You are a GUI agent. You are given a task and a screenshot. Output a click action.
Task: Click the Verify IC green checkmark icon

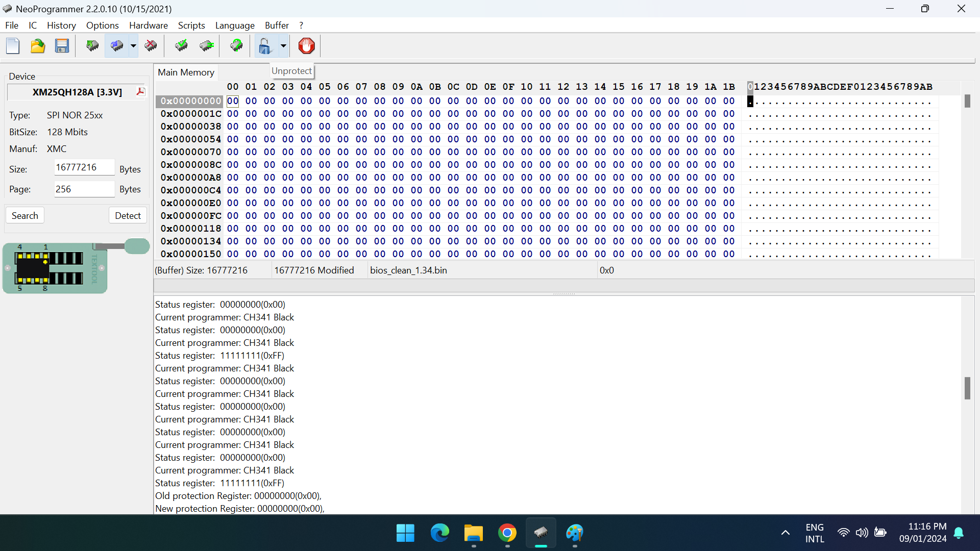click(181, 46)
